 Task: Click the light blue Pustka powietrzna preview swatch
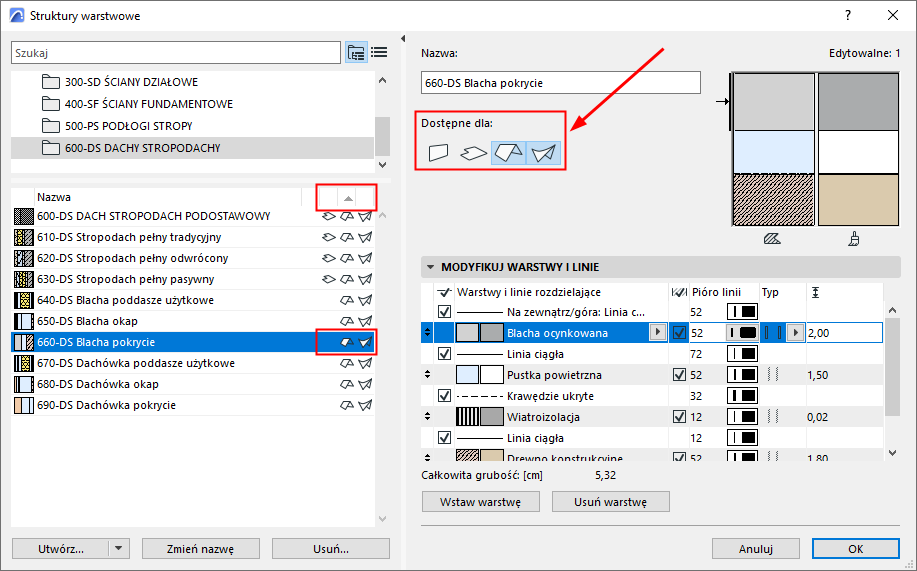(x=774, y=152)
